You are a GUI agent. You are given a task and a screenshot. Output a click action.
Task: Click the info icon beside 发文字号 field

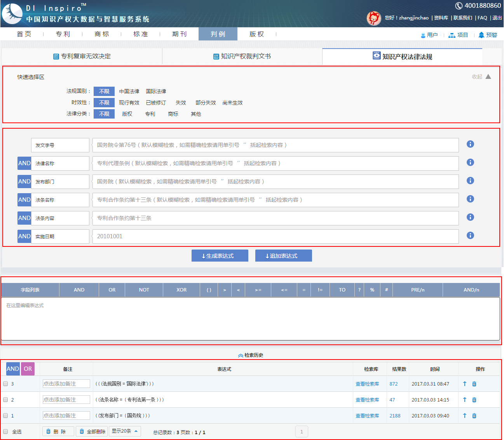point(470,144)
